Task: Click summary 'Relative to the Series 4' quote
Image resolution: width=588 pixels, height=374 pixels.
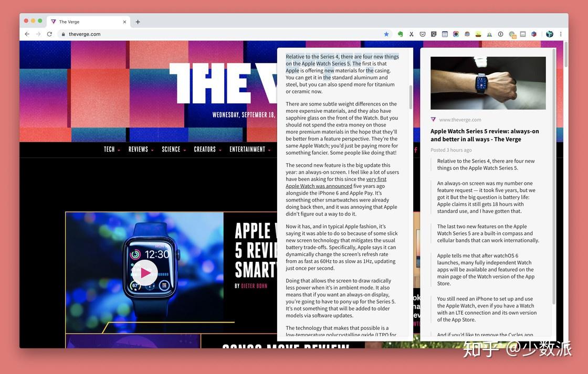Action: tap(486, 165)
